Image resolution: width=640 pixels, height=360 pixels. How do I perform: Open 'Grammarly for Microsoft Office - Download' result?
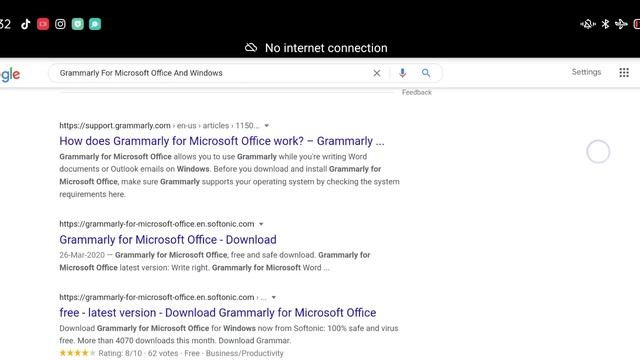pos(168,240)
